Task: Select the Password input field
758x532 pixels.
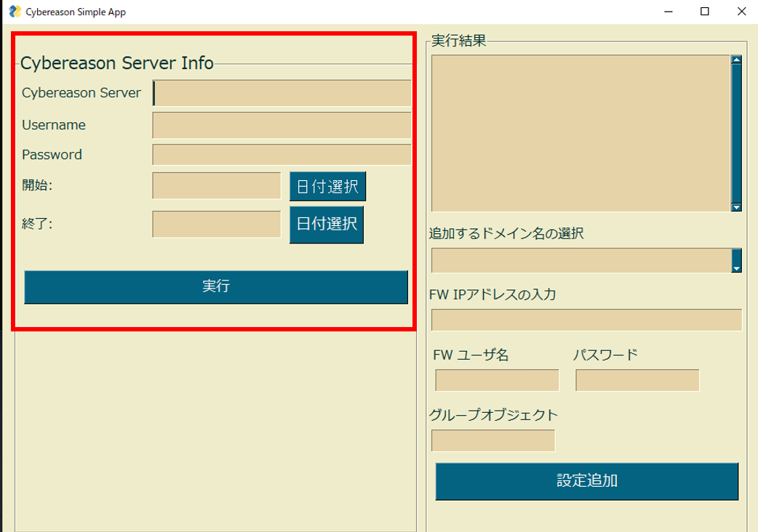Action: point(282,155)
